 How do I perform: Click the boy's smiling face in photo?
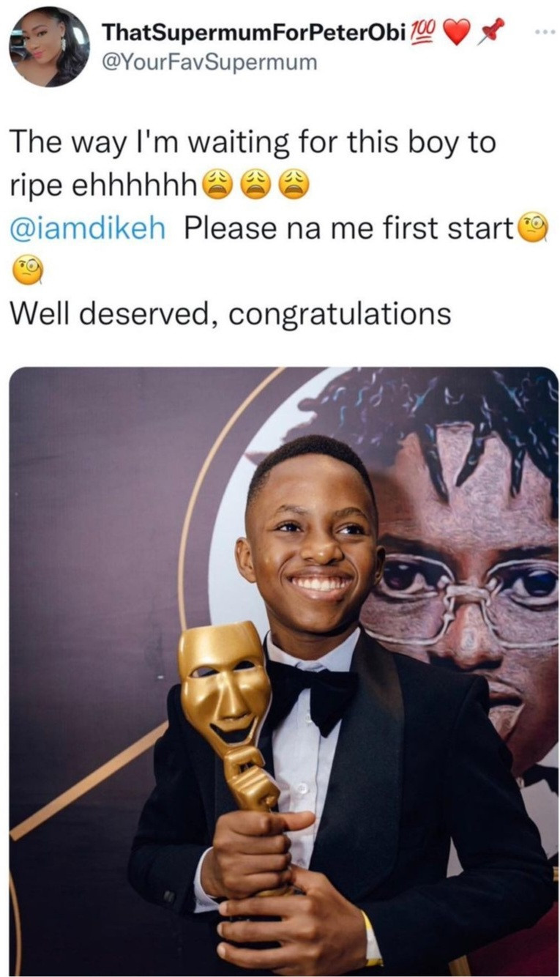pos(311,540)
